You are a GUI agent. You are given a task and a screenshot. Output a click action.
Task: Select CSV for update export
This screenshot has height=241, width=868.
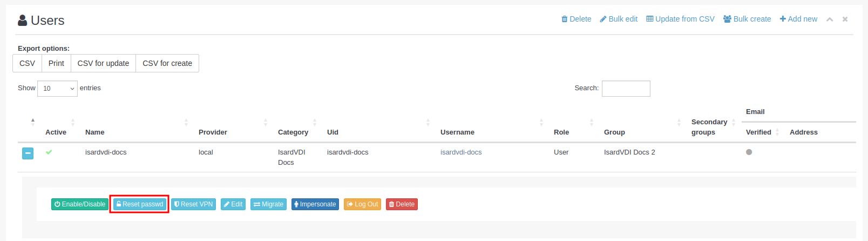pos(103,63)
